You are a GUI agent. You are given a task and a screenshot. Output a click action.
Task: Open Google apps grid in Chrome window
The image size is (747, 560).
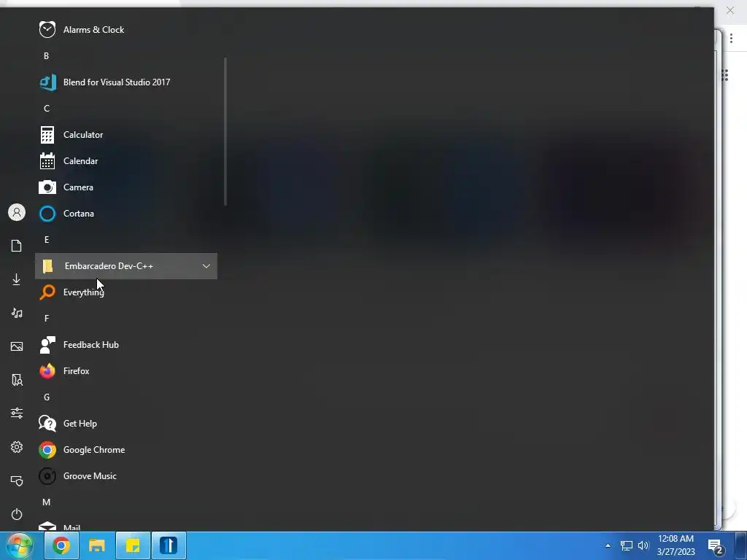[x=726, y=75]
